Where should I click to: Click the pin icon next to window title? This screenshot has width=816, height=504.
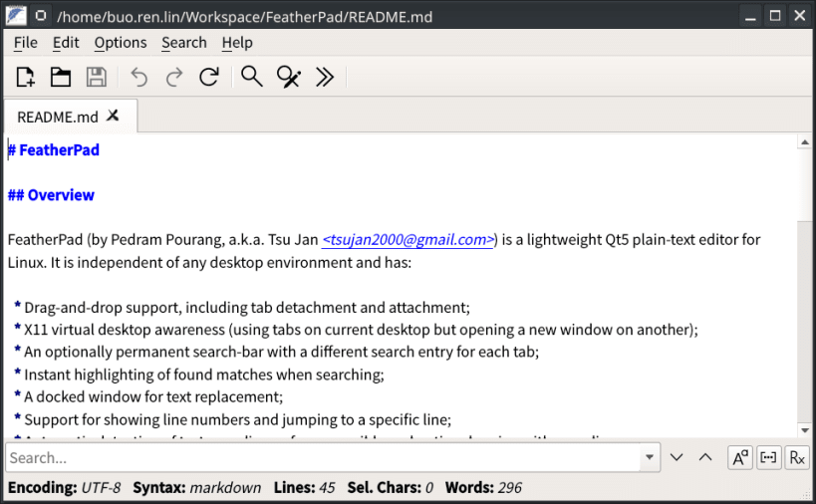click(x=41, y=16)
